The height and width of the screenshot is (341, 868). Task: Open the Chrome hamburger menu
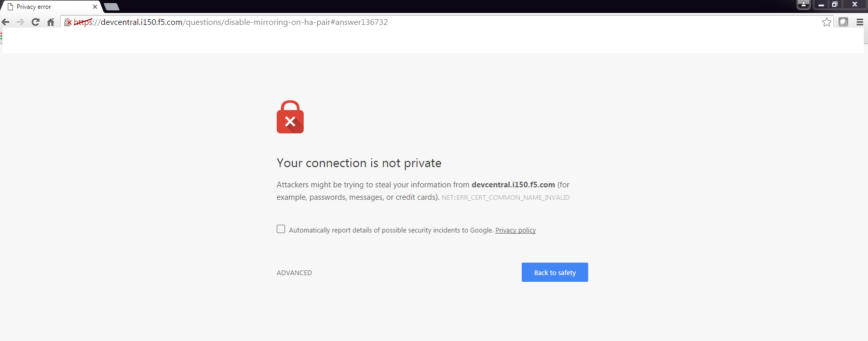coord(860,22)
